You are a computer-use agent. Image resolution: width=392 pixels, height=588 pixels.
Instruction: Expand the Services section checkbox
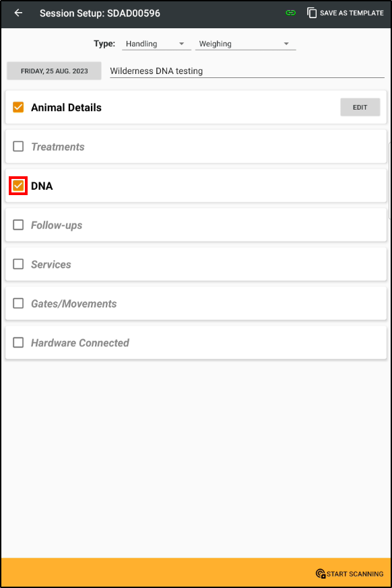(18, 264)
